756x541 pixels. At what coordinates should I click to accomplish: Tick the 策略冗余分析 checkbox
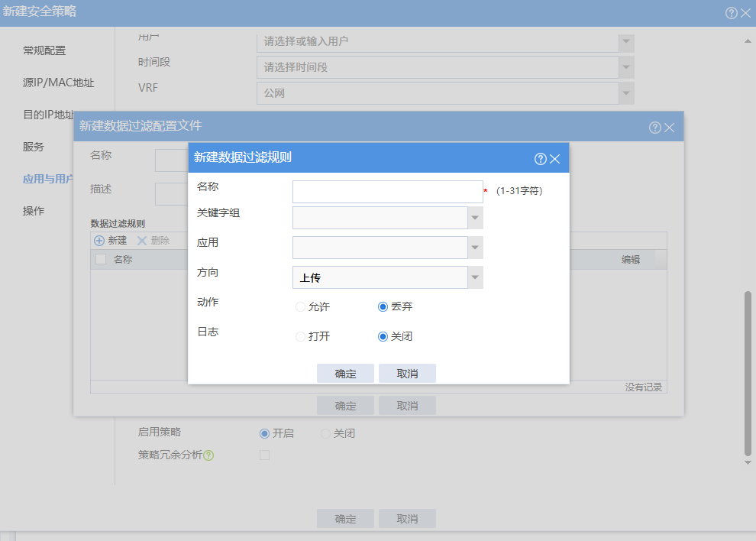[x=265, y=455]
